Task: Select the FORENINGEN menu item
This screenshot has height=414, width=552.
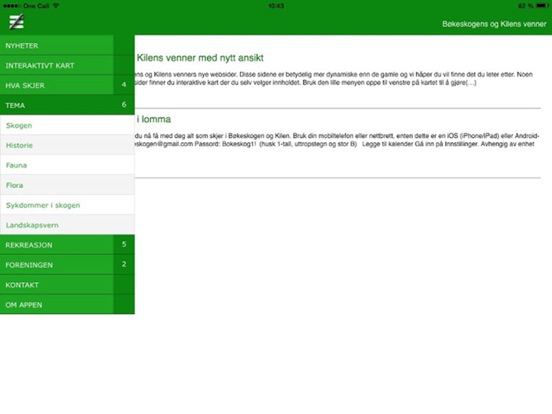Action: point(56,265)
